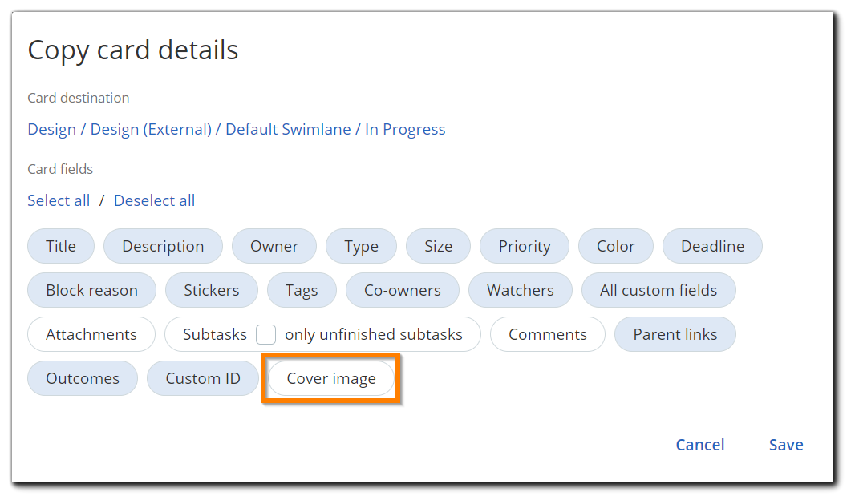Deselect the Block reason chip

[91, 290]
